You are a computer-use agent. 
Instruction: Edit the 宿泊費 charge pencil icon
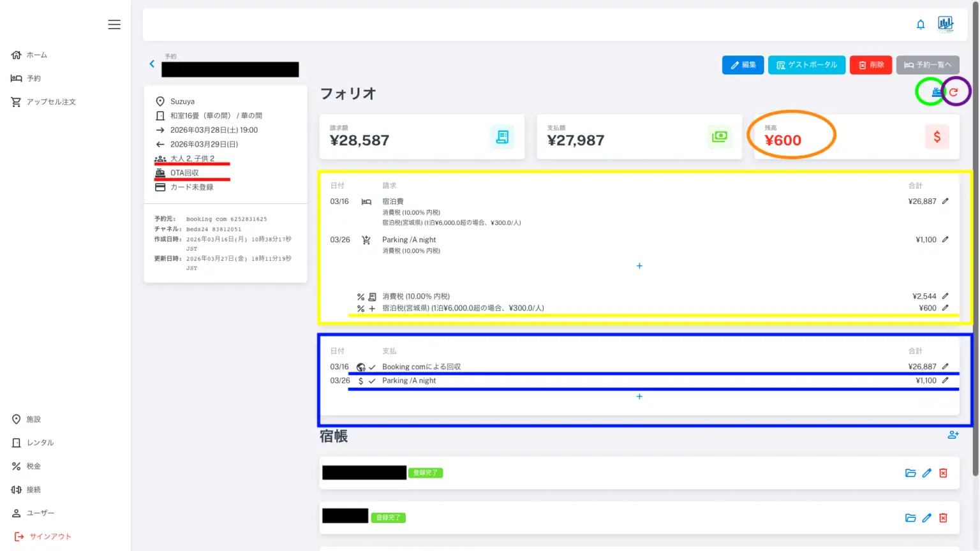click(x=945, y=202)
